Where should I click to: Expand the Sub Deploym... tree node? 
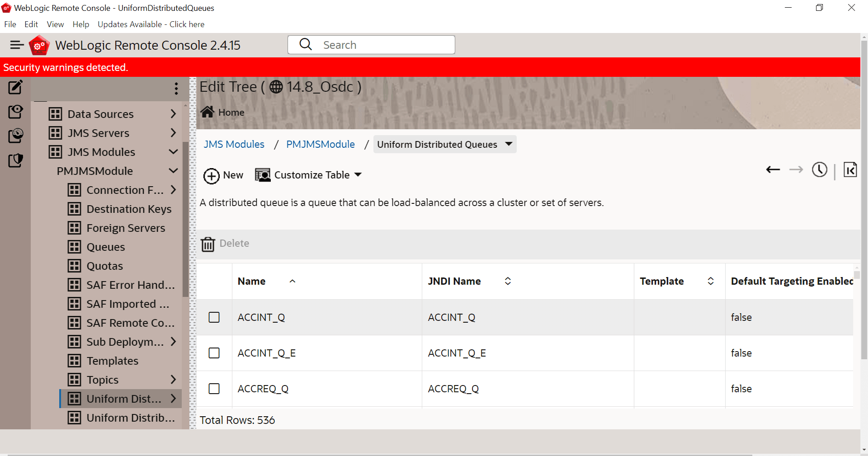173,342
